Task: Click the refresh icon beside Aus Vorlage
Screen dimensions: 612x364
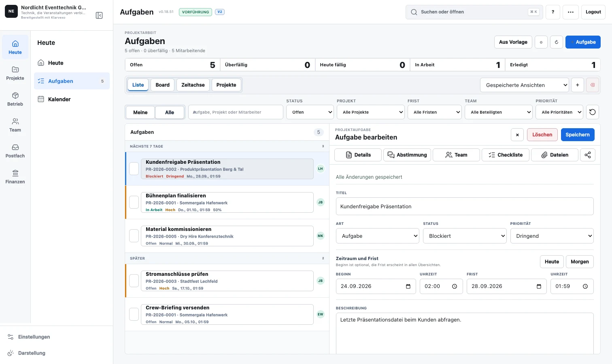Action: click(x=557, y=42)
